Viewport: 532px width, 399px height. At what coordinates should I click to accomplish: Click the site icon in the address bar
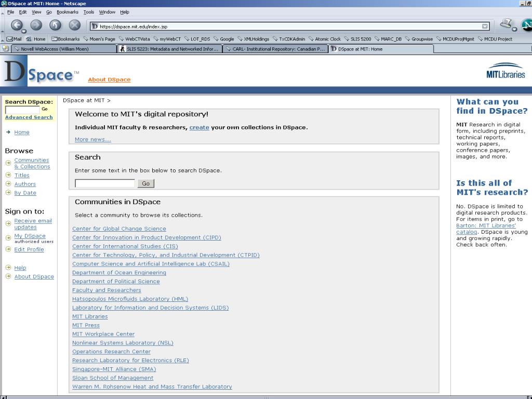pos(95,26)
